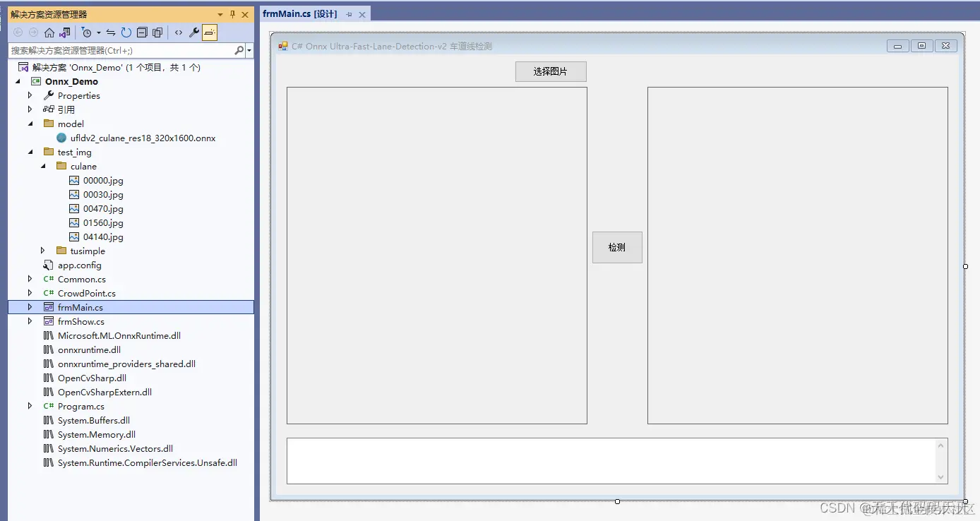Select 04140.jpg image file
Viewport: 980px width, 521px height.
tap(103, 237)
